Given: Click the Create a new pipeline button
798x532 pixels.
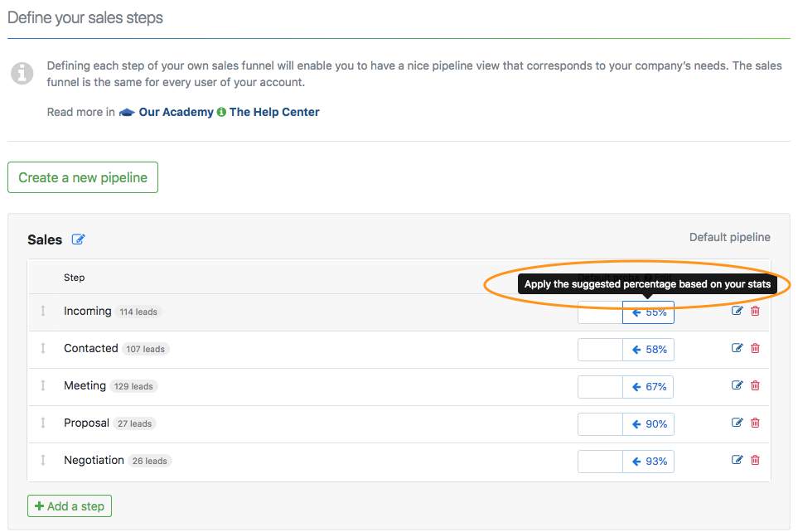Looking at the screenshot, I should point(83,177).
